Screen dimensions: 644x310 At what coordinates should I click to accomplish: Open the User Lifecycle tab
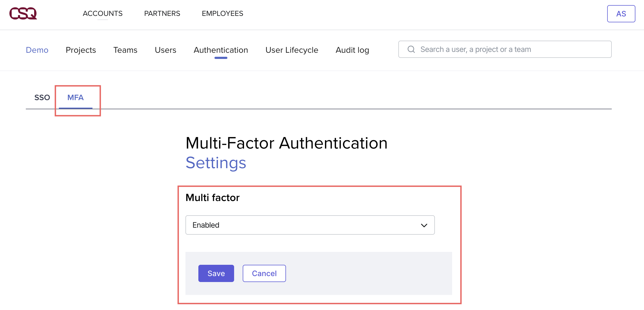(x=292, y=50)
